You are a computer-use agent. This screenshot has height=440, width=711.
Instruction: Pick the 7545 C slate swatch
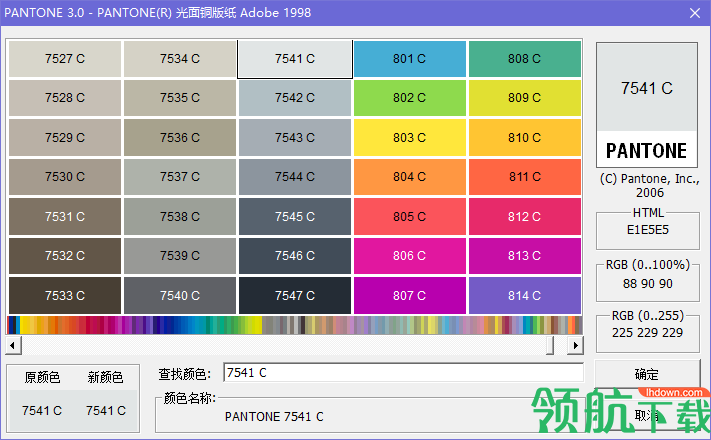point(295,216)
